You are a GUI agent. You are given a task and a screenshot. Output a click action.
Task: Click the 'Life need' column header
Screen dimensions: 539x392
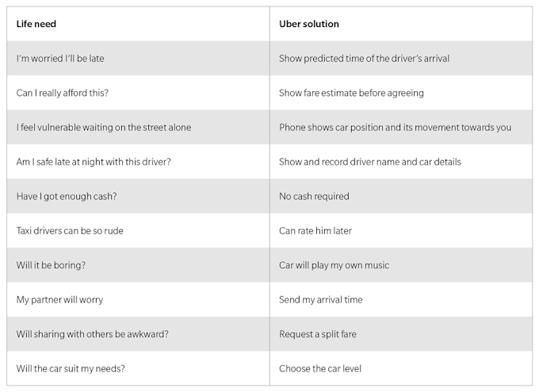36,25
